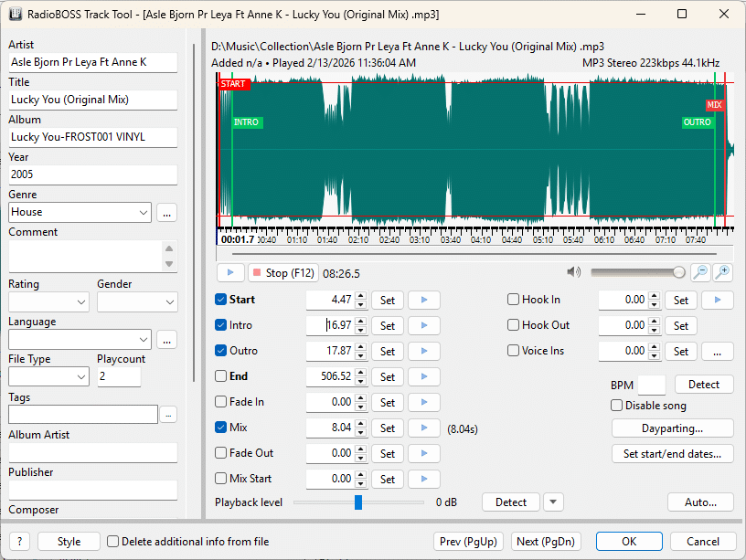Open Voice Ins options ellipsis button
Viewport: 746px width, 560px height.
coord(718,352)
